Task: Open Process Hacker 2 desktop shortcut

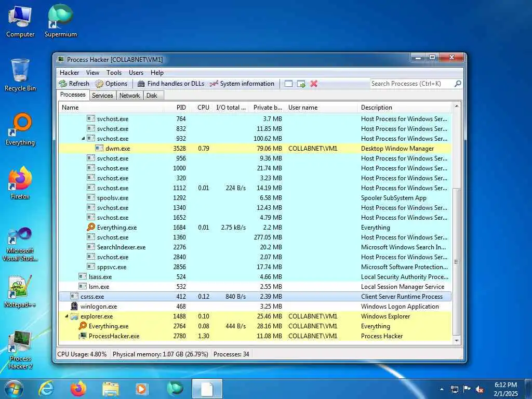Action: coord(20,350)
